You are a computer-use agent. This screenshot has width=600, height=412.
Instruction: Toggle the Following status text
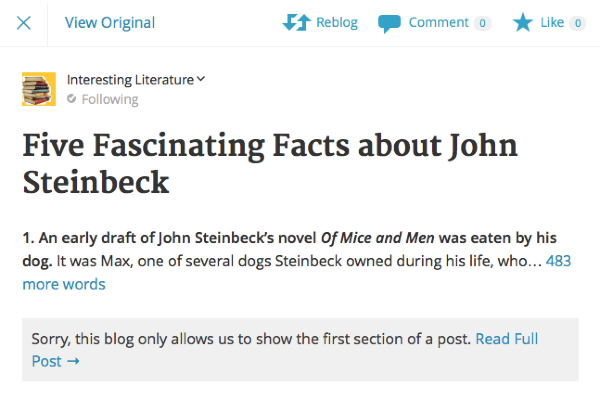110,99
